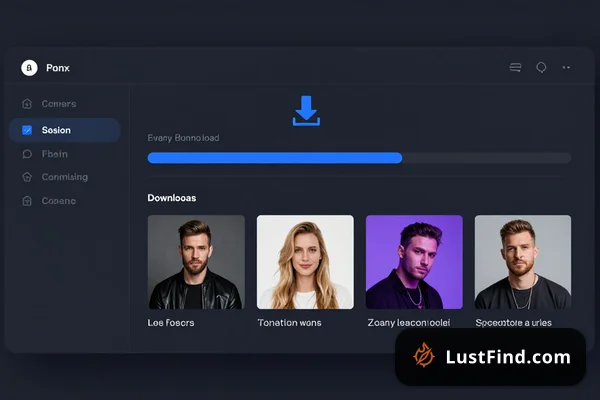The image size is (600, 400).
Task: Open the Loe Fosers portrait thumbnail
Action: (196, 262)
